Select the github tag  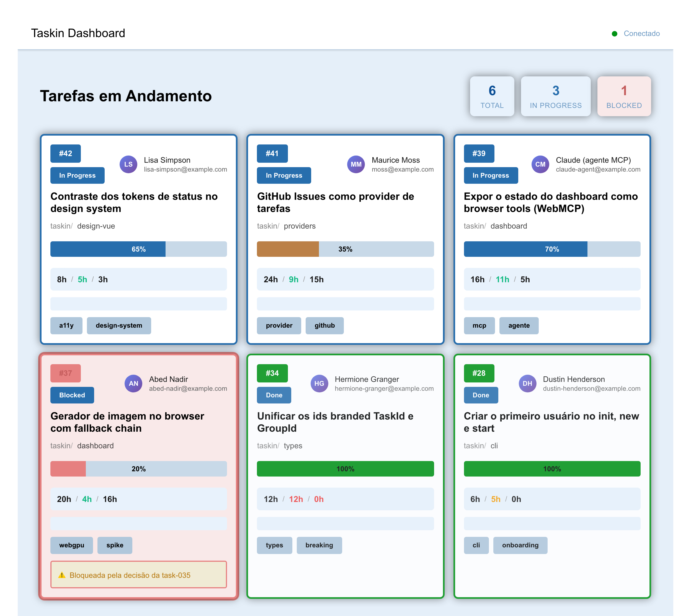(x=324, y=326)
